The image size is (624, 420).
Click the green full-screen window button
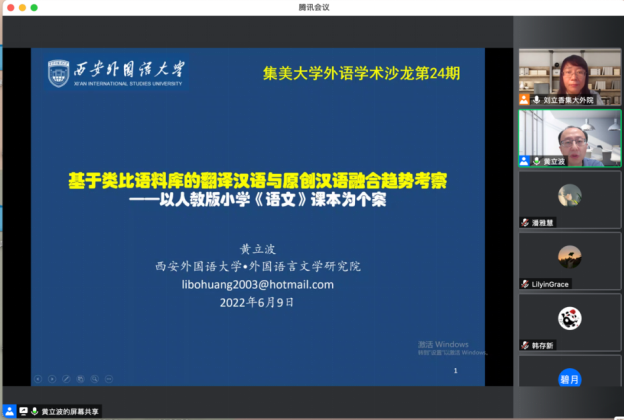click(x=34, y=7)
